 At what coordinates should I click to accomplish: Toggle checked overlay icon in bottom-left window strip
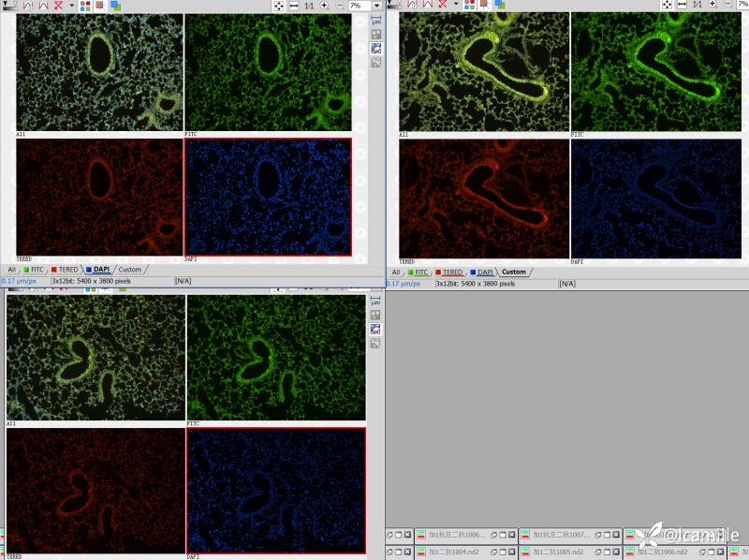point(375,329)
